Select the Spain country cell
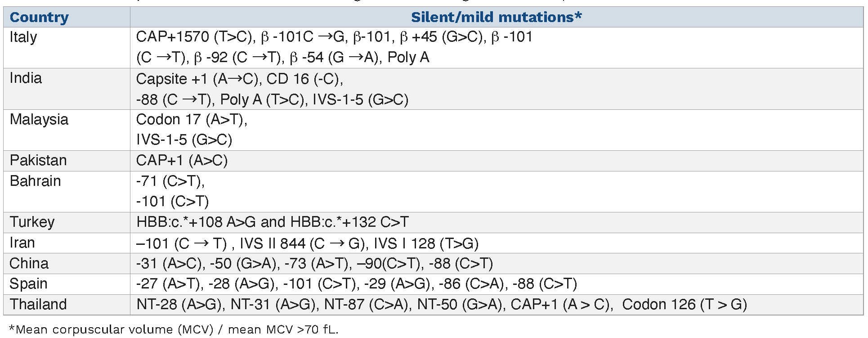The height and width of the screenshot is (338, 868). pos(28,284)
